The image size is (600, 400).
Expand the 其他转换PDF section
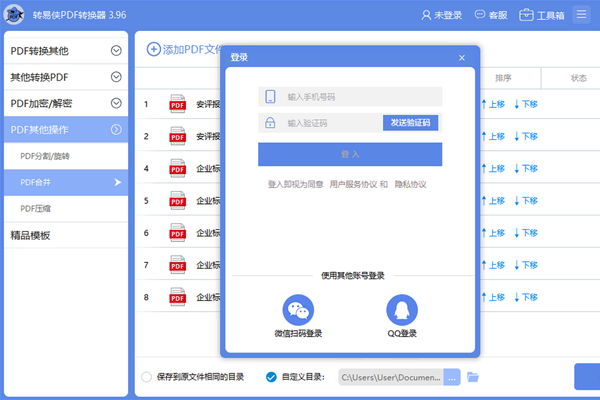(x=116, y=76)
